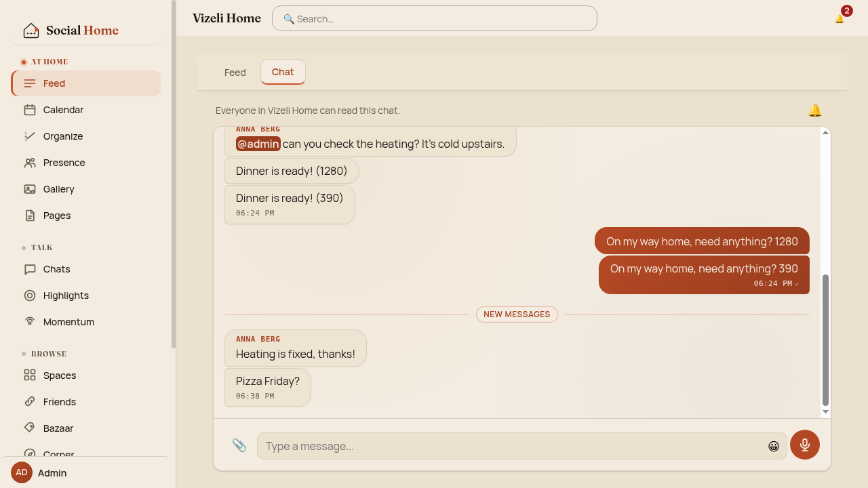Select the Dinner is ready! (390) message
The width and height of the screenshot is (868, 488).
pyautogui.click(x=290, y=205)
